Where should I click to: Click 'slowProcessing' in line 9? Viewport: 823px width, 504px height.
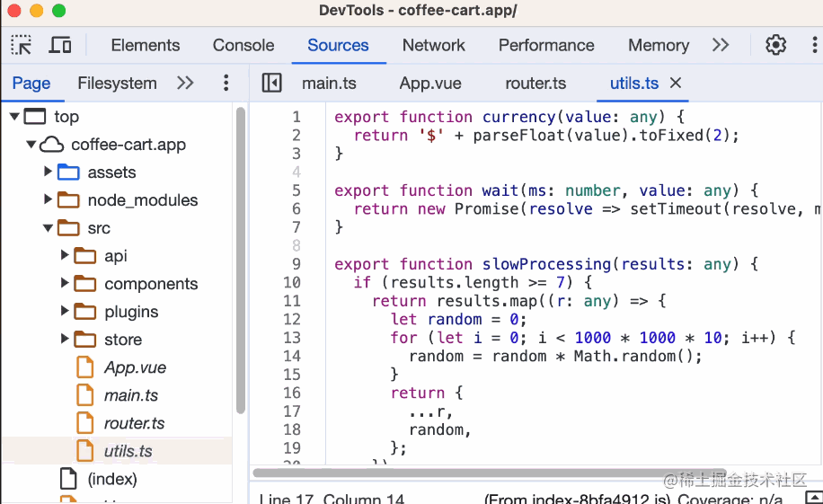click(x=546, y=263)
